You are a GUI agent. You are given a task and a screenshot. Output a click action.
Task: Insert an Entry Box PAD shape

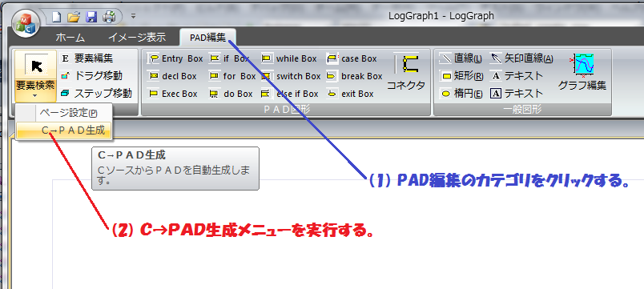pyautogui.click(x=175, y=58)
